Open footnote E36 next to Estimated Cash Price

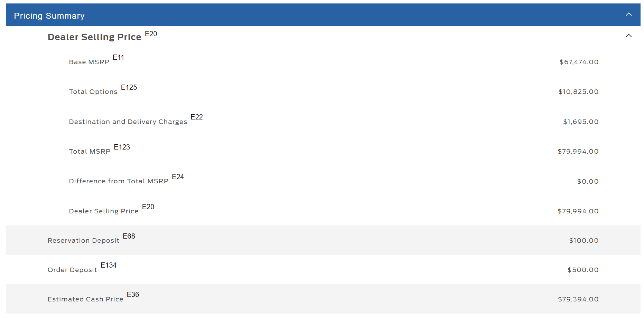click(x=133, y=295)
